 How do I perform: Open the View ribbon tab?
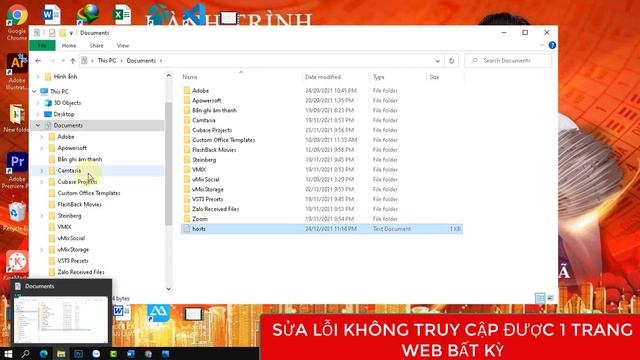click(x=122, y=46)
